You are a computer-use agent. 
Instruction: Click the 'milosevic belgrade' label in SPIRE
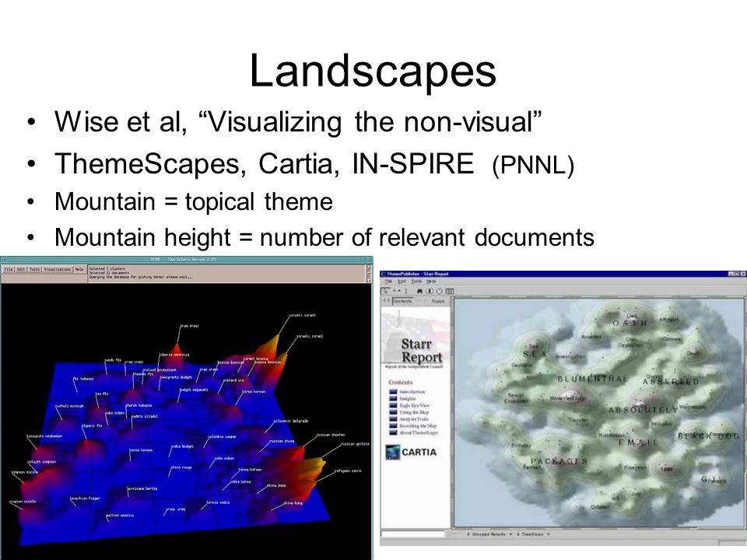pos(291,421)
